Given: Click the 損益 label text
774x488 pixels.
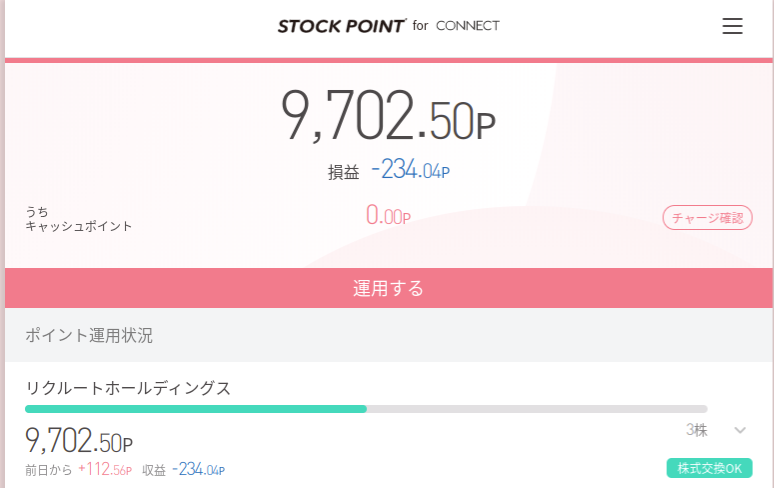Looking at the screenshot, I should pyautogui.click(x=344, y=172).
